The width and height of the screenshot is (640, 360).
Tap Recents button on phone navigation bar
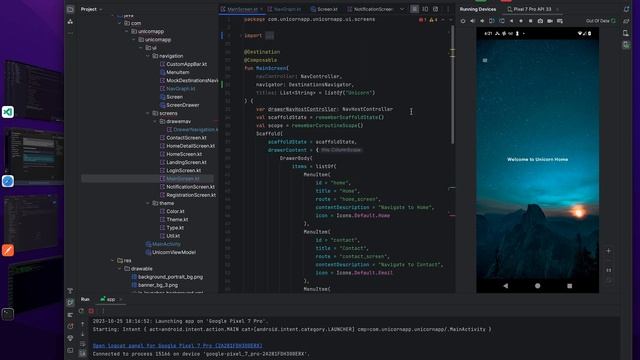[x=570, y=286]
